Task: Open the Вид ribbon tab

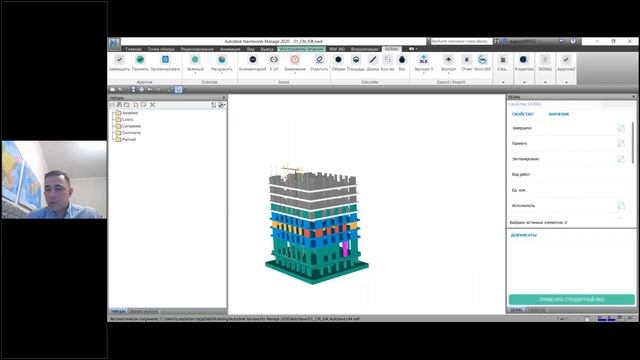Action: pyautogui.click(x=251, y=49)
